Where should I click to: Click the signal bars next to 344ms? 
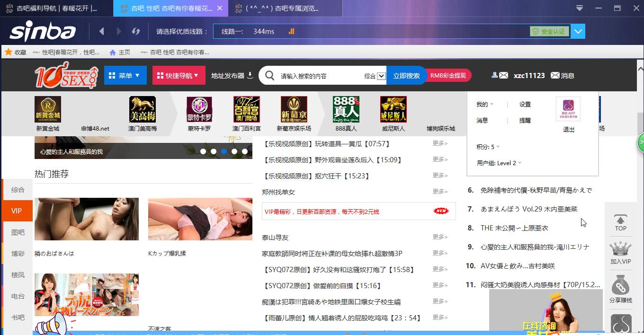(291, 30)
